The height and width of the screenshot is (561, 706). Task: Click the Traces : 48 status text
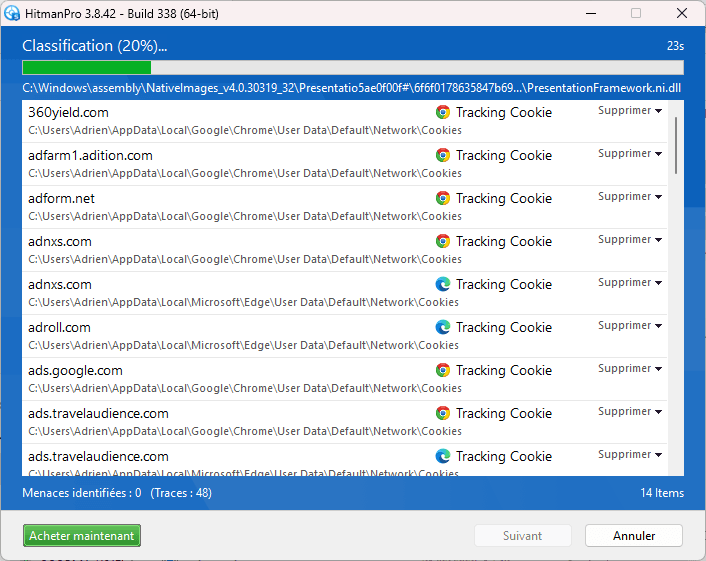tap(181, 493)
